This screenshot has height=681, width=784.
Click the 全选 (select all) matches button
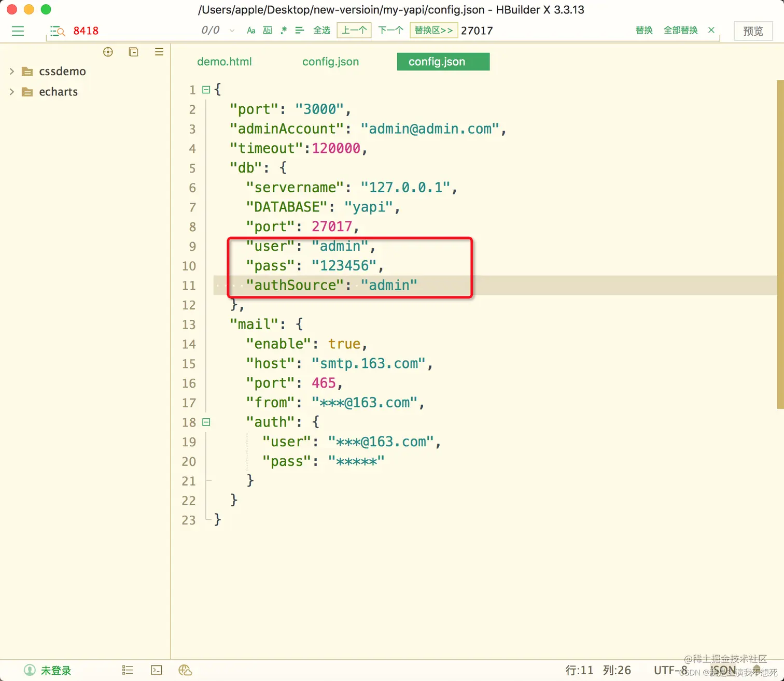tap(321, 31)
